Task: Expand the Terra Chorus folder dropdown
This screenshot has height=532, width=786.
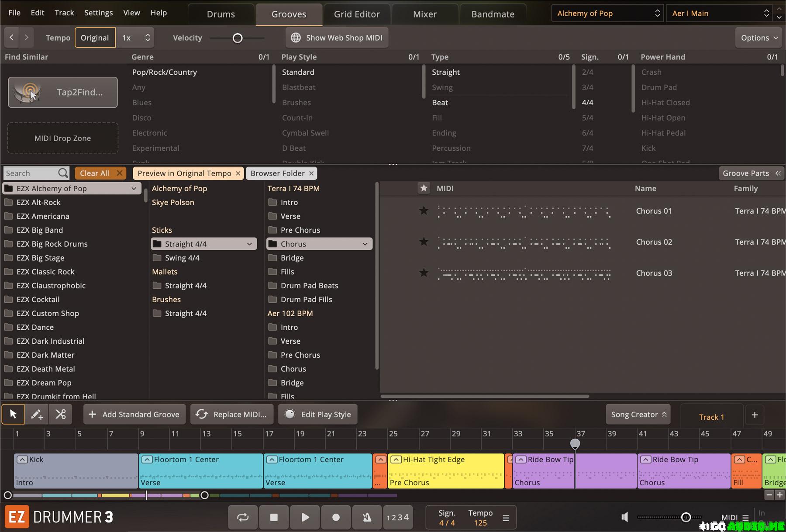Action: click(x=365, y=244)
